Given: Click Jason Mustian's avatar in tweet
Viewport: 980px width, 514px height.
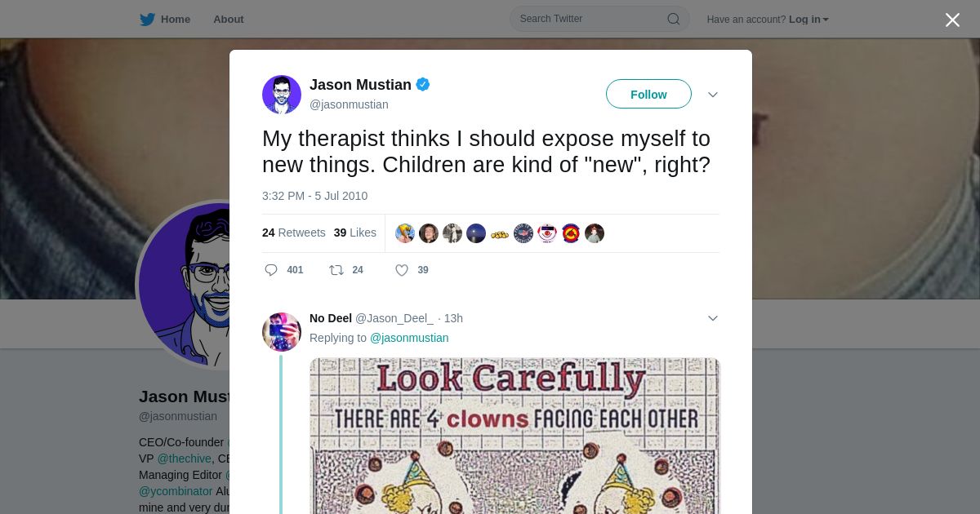Looking at the screenshot, I should tap(282, 95).
